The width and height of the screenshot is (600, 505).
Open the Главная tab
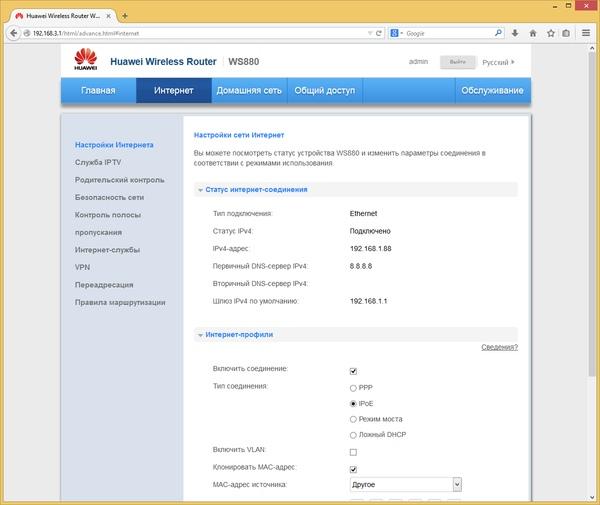(x=98, y=91)
